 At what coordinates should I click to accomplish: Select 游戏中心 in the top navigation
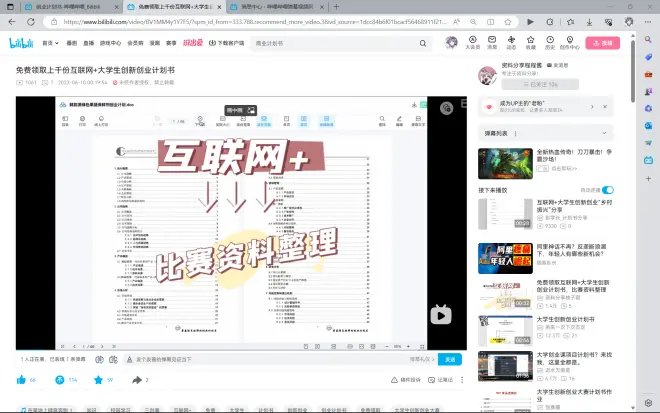[x=109, y=44]
